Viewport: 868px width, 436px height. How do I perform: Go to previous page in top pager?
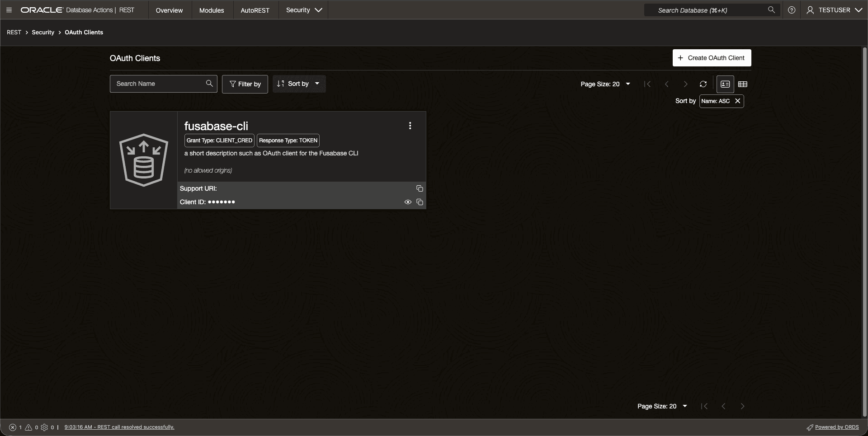[666, 84]
